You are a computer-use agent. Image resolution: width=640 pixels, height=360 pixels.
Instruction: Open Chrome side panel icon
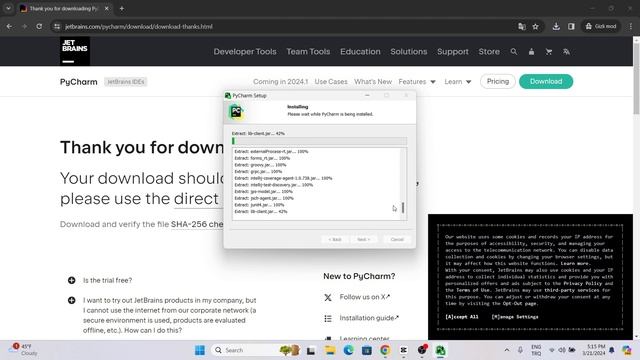pyautogui.click(x=571, y=27)
